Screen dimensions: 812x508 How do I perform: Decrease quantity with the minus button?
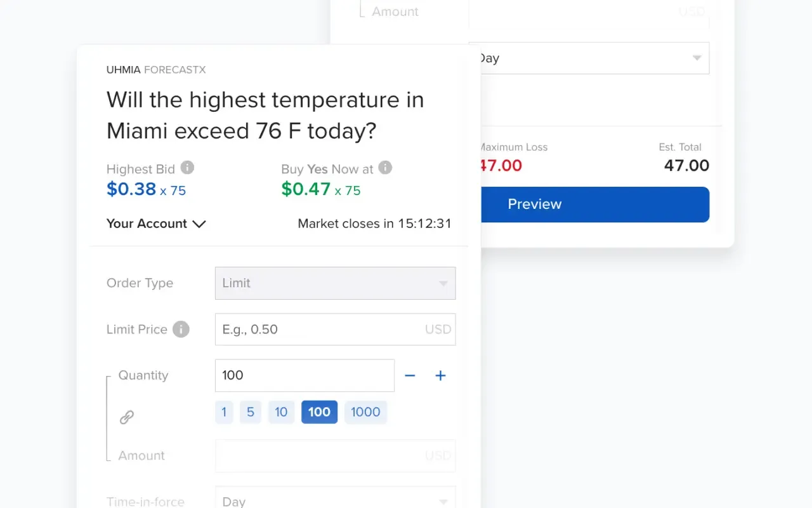(410, 376)
